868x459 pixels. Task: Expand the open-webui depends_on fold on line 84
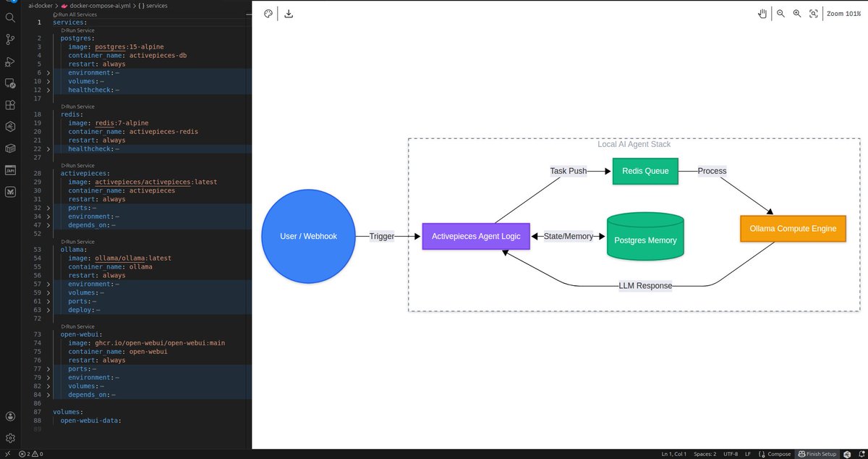pyautogui.click(x=48, y=395)
